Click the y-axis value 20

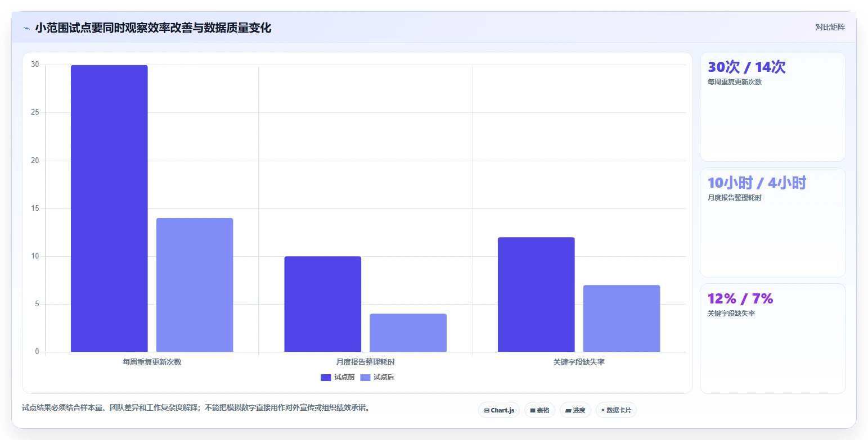tap(35, 161)
